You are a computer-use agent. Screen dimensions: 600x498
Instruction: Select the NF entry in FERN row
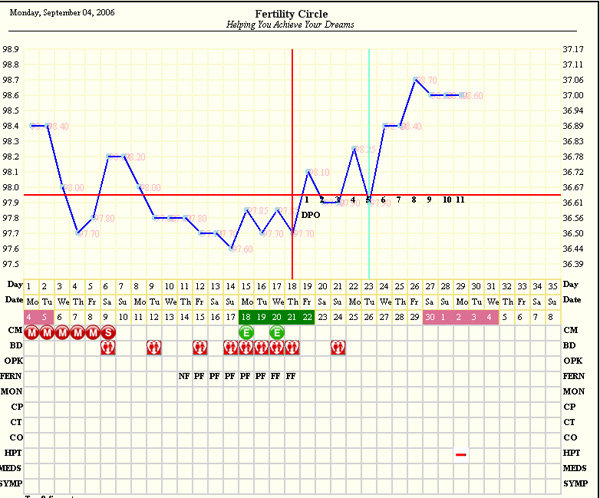[x=184, y=377]
